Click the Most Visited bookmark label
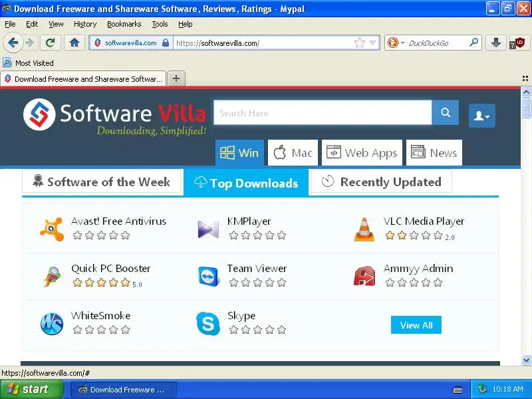532x399 pixels. [35, 63]
